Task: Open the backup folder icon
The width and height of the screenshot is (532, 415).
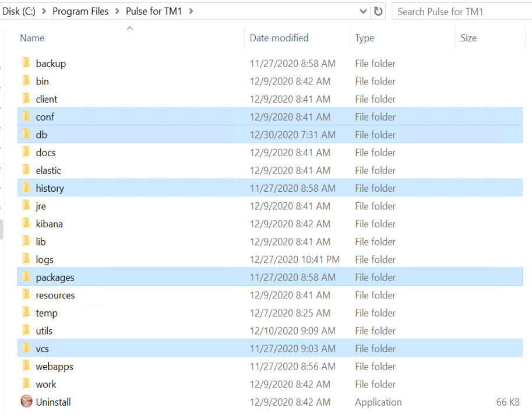Action: [x=26, y=63]
